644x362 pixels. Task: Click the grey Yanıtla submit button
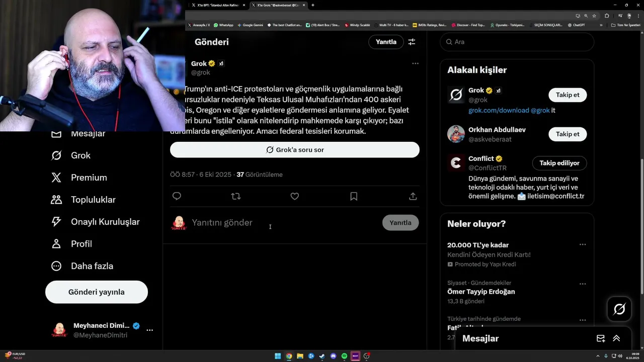[x=400, y=223]
